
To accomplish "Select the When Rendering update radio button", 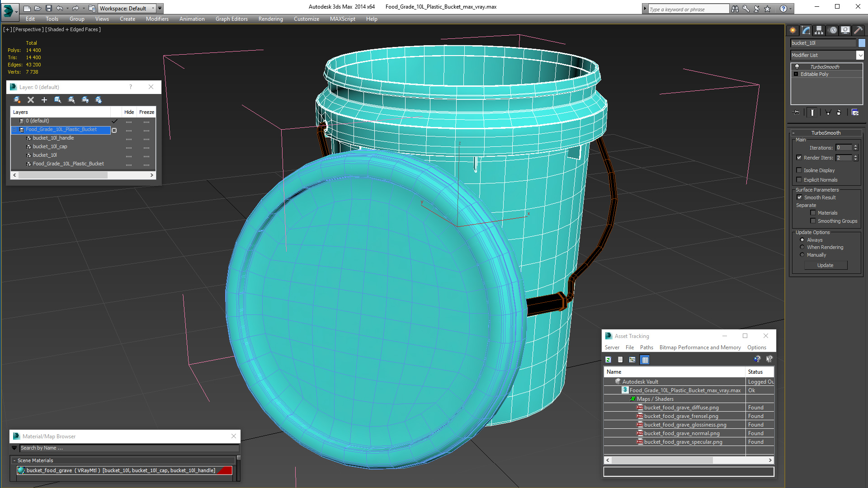I will pyautogui.click(x=802, y=247).
